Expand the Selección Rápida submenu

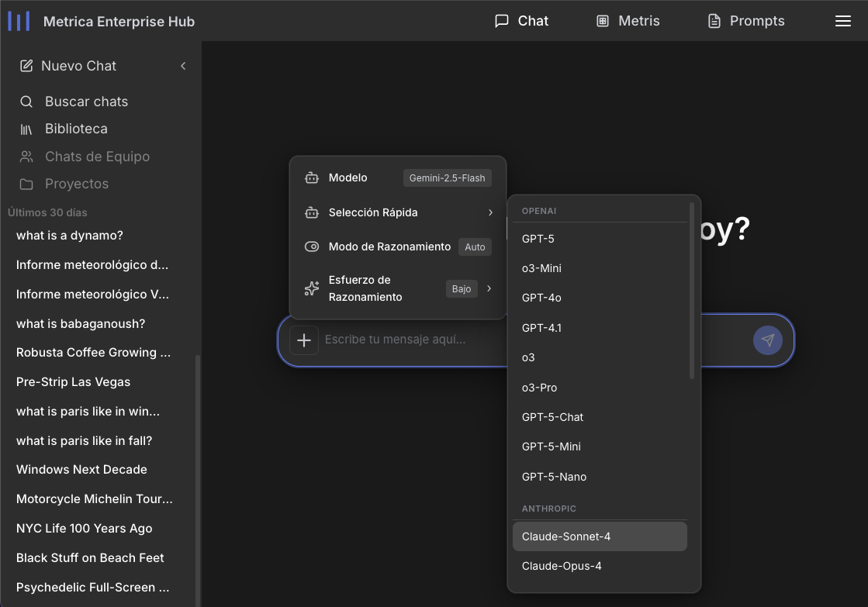pos(489,212)
